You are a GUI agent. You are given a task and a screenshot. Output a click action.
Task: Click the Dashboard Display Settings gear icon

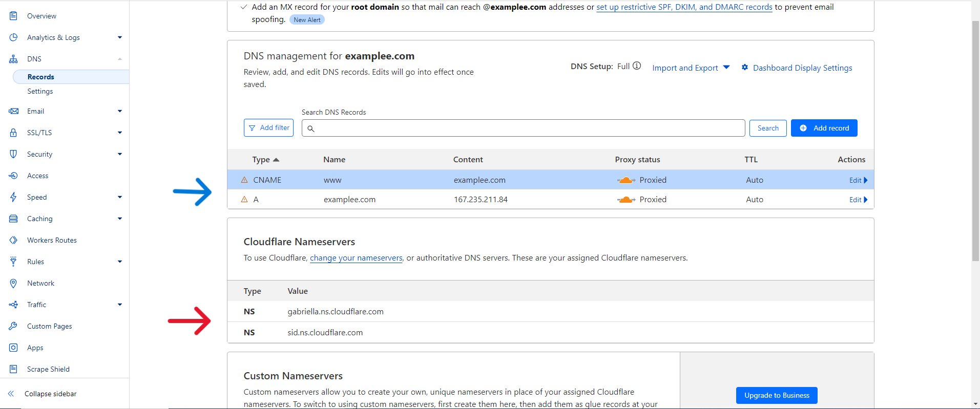click(745, 67)
